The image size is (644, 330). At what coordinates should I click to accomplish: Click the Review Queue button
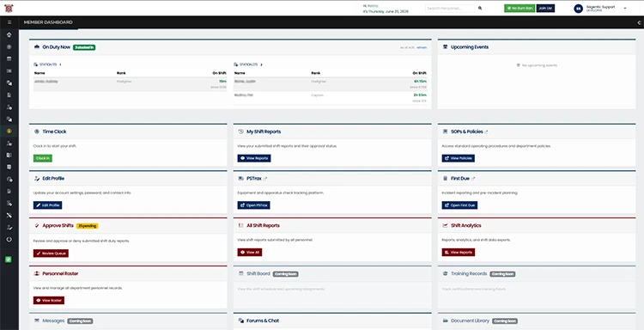(51, 254)
